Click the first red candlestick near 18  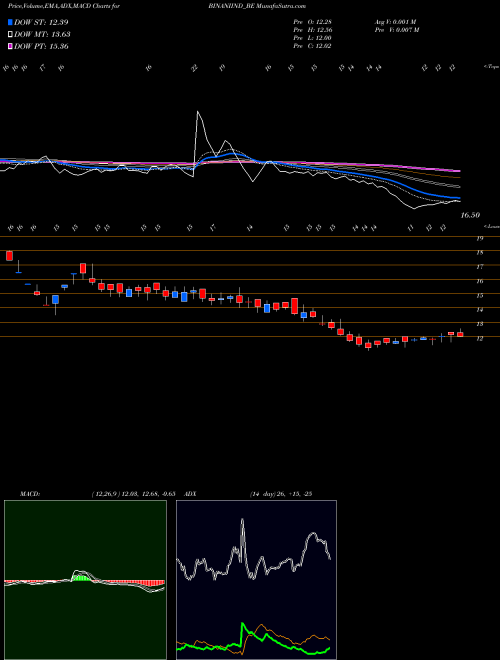pos(9,255)
